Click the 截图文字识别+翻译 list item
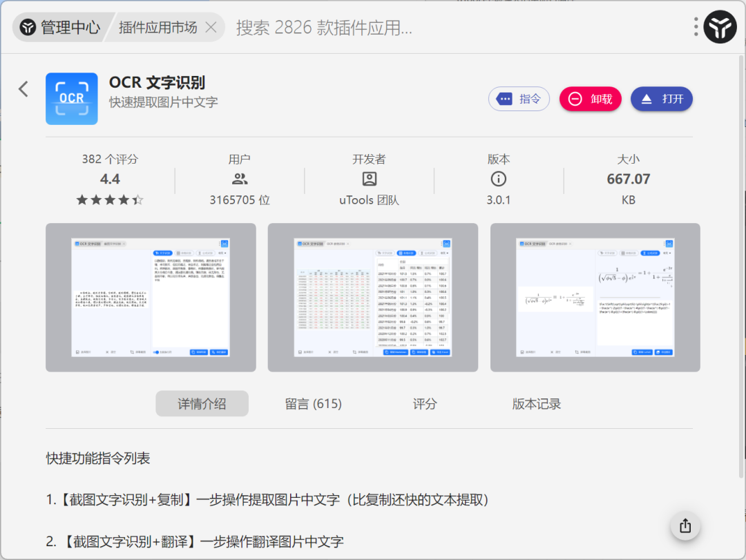The width and height of the screenshot is (746, 560). 195,541
